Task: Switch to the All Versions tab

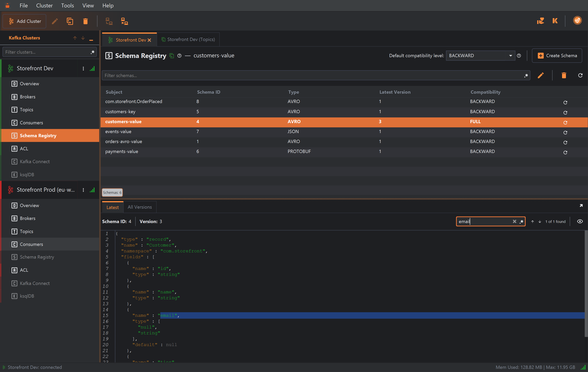Action: (140, 207)
